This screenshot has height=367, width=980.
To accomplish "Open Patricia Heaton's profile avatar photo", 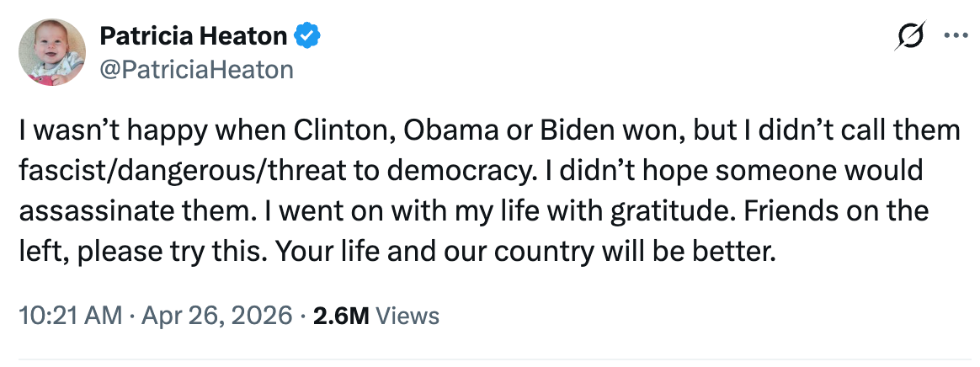I will pos(52,52).
